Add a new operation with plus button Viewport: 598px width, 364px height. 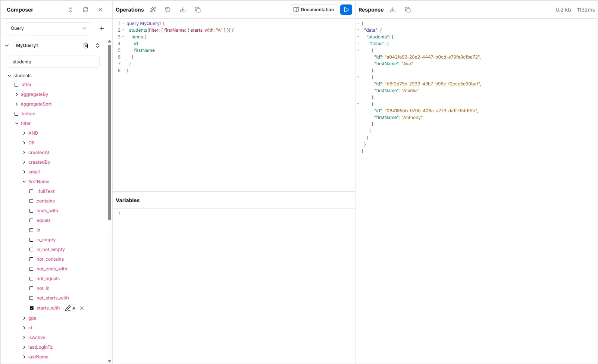(102, 28)
